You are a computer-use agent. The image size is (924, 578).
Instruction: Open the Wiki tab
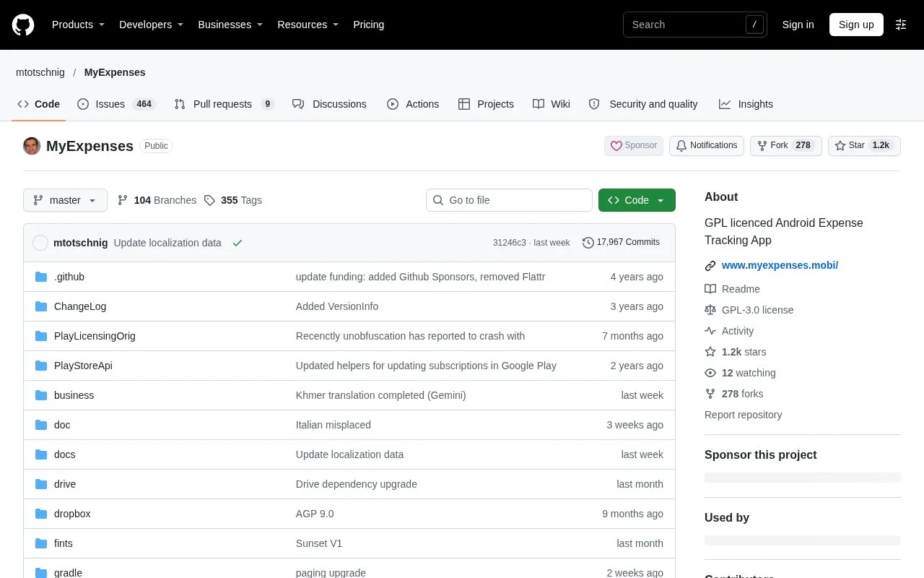pos(552,104)
